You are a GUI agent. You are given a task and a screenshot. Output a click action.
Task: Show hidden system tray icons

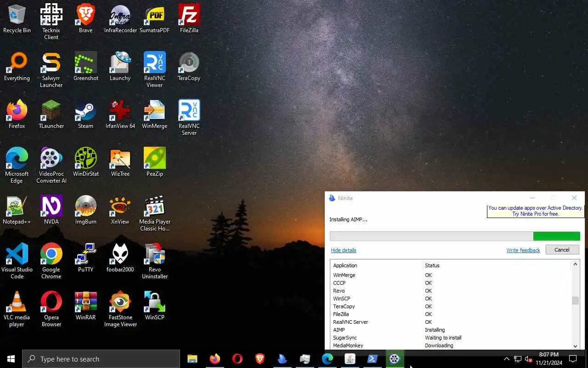507,359
